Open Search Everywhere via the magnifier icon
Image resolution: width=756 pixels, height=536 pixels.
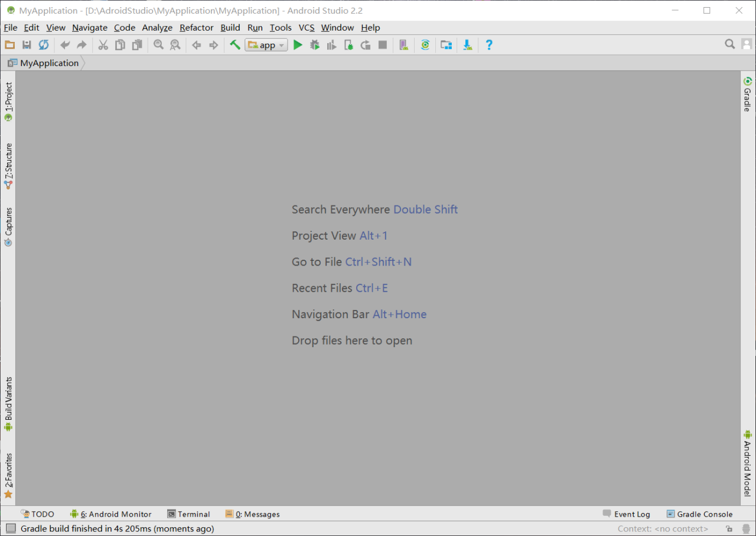pos(729,44)
